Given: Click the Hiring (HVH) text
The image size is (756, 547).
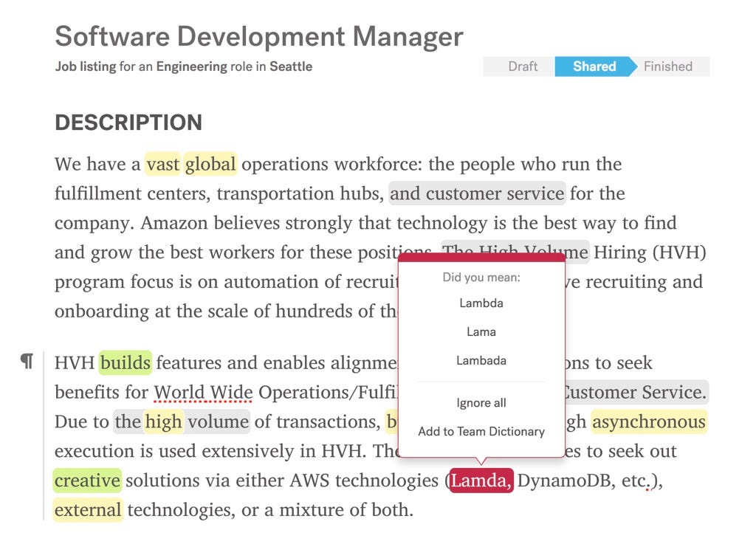Looking at the screenshot, I should [x=650, y=252].
